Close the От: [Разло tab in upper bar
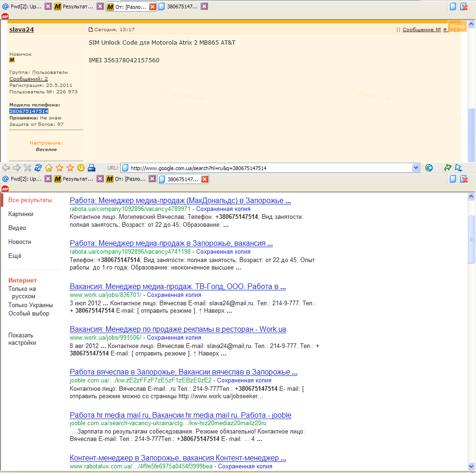The width and height of the screenshot is (476, 473). [x=152, y=7]
